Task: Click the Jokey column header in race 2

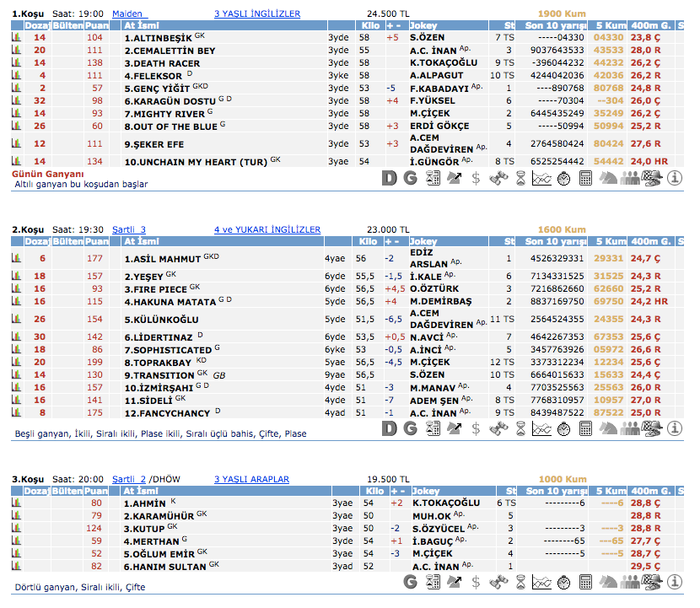Action: pos(424,241)
